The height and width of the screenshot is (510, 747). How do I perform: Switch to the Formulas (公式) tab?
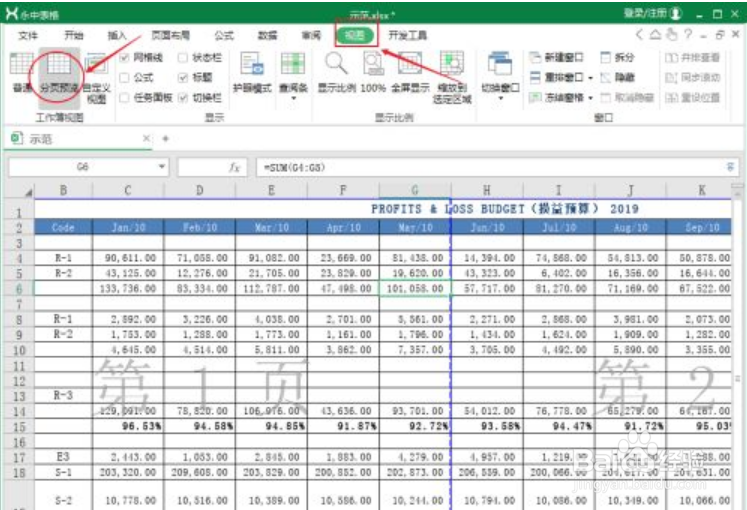coord(224,35)
